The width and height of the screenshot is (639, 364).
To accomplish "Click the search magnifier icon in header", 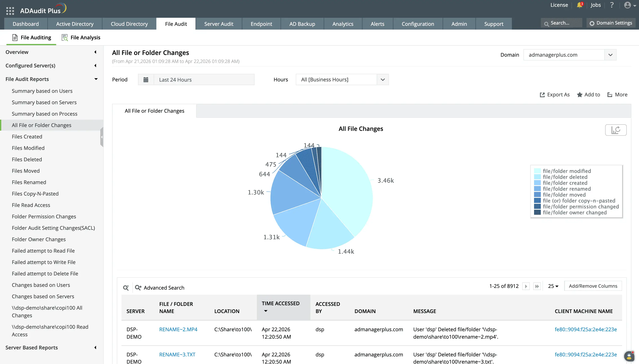I will [x=546, y=24].
